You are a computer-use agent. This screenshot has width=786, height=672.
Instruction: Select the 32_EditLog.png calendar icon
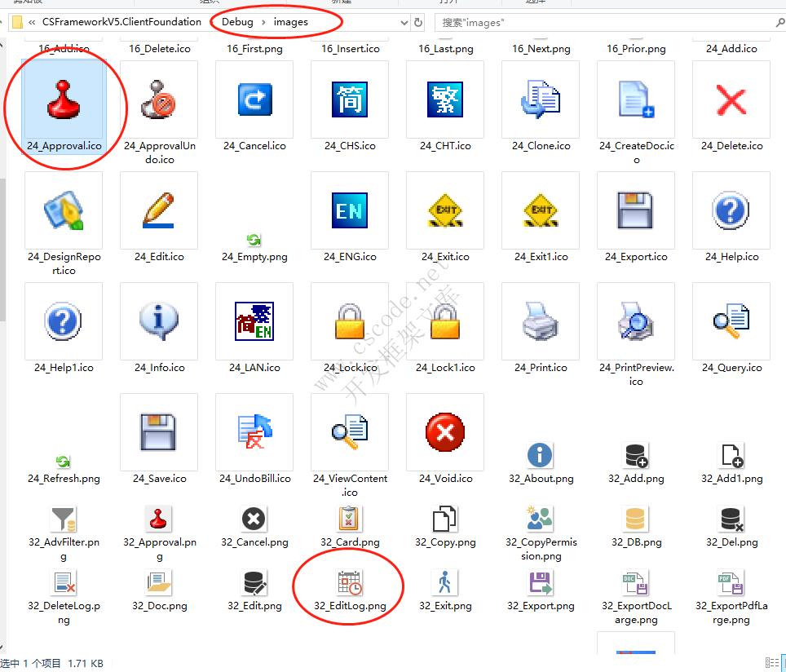point(350,584)
